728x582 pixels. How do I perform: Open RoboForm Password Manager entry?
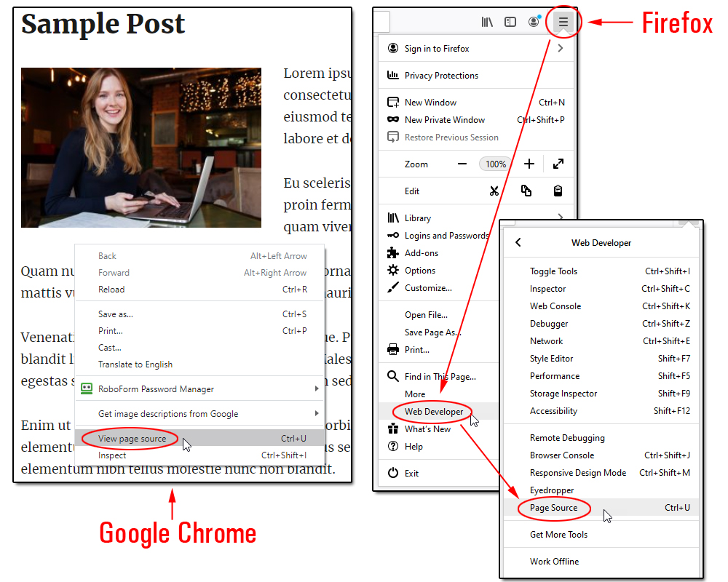click(x=199, y=389)
